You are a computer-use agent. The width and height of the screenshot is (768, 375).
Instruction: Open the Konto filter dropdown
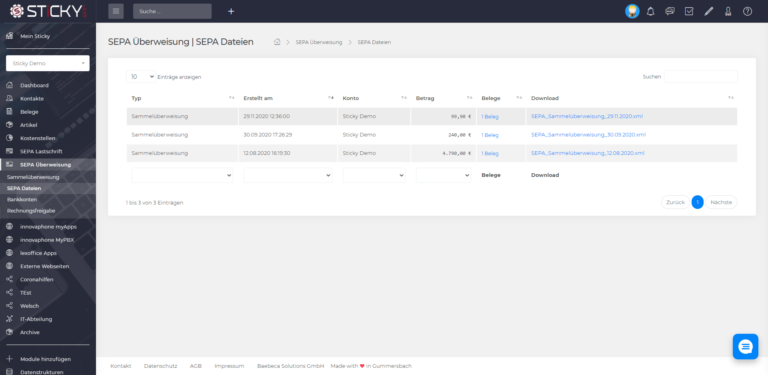(x=374, y=175)
